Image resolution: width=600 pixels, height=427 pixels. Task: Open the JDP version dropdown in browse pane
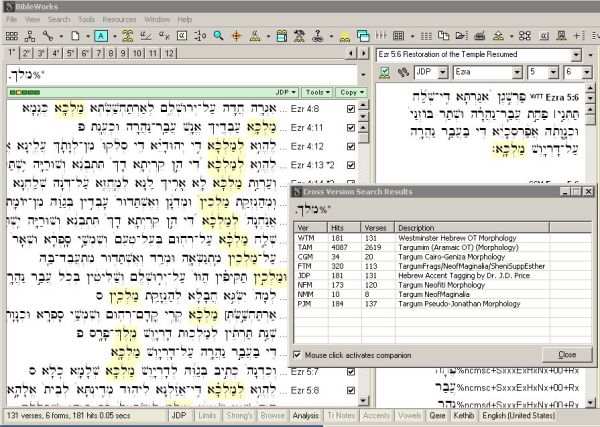443,72
